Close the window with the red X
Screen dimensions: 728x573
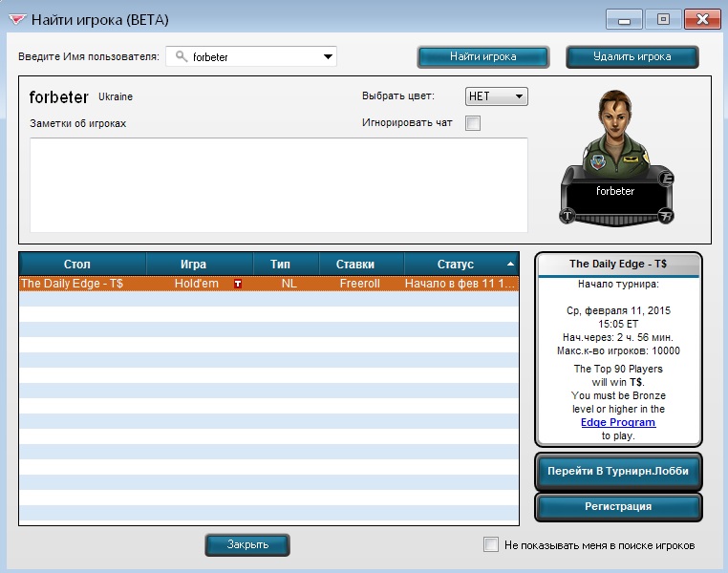point(702,19)
